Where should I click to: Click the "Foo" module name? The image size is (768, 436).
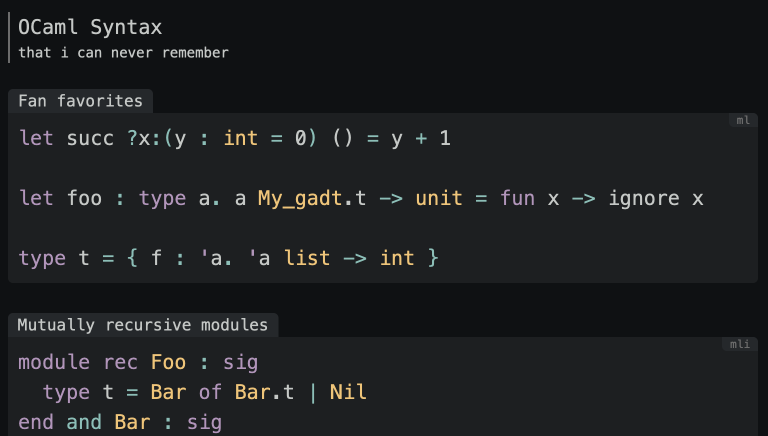tap(168, 362)
